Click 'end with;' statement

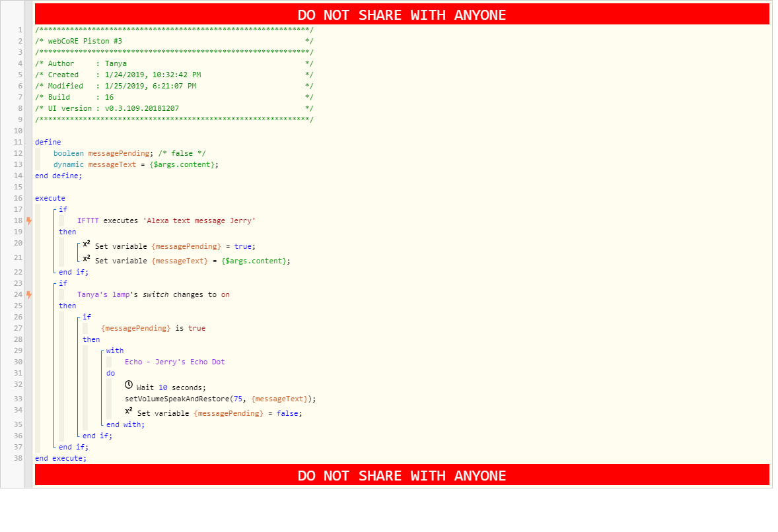(125, 424)
